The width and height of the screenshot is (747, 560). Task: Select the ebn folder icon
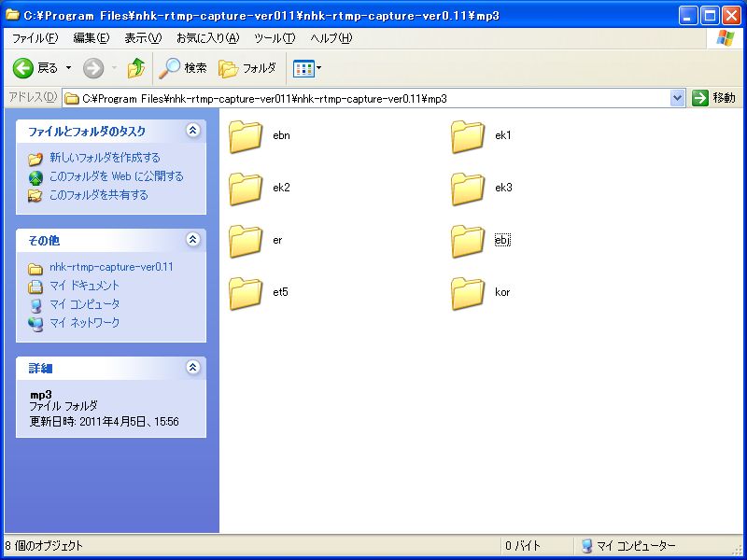(x=246, y=136)
